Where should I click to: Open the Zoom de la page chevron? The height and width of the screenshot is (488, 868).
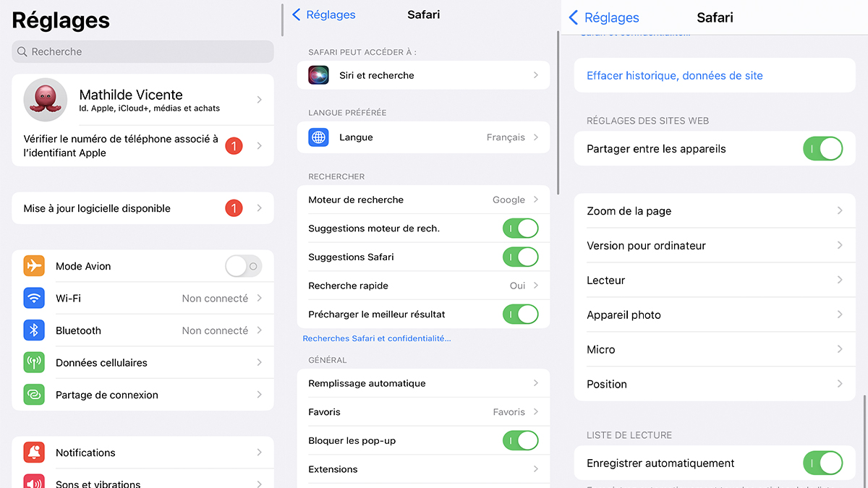tap(840, 211)
